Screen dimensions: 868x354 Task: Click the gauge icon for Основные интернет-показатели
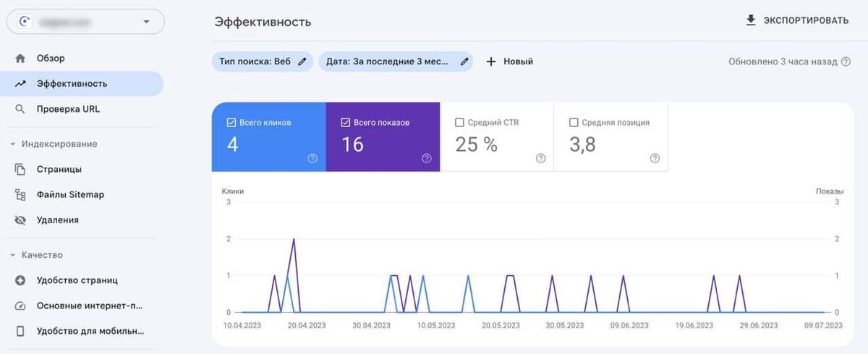20,306
